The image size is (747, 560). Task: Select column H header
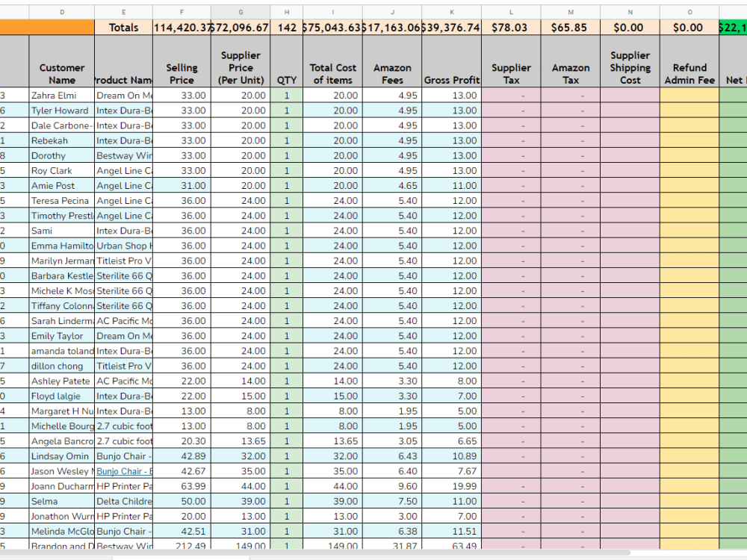click(x=287, y=12)
